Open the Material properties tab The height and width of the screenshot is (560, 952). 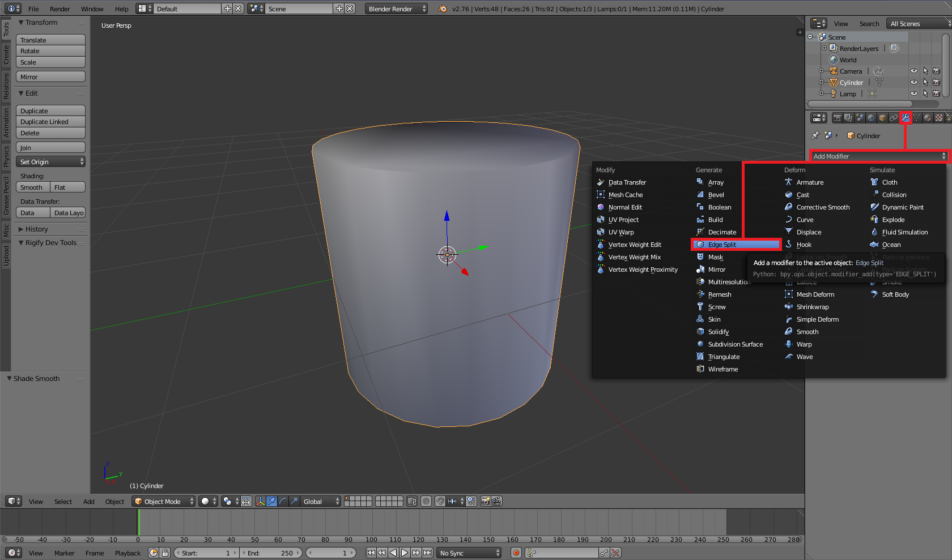pos(928,118)
